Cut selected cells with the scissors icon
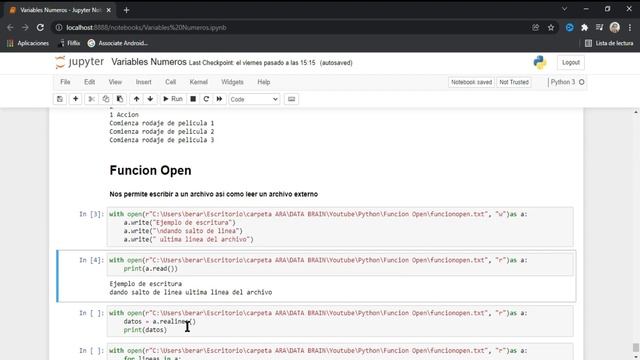 click(91, 99)
